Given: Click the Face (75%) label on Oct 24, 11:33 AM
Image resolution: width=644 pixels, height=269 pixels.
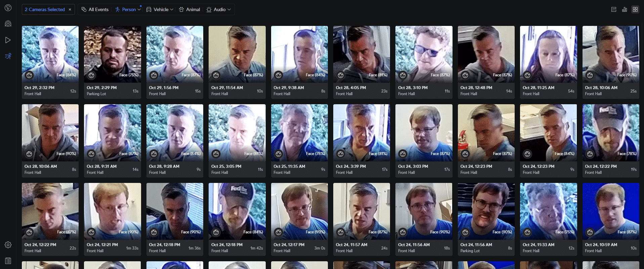Looking at the screenshot, I should (x=565, y=232).
